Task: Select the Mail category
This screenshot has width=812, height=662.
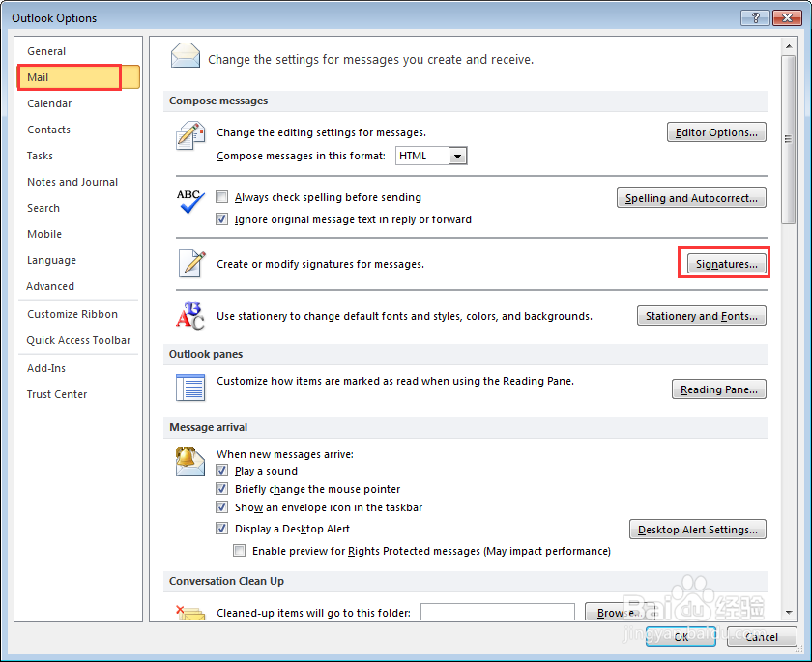Action: (x=77, y=77)
